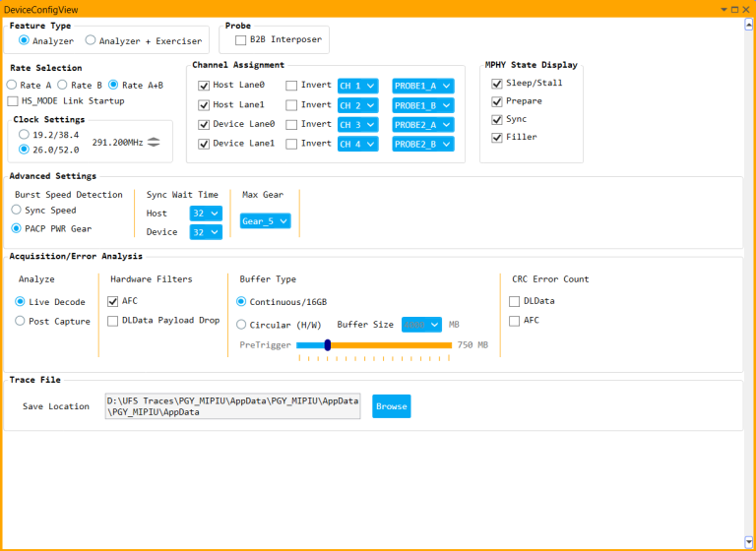Open the CH 4 channel dropdown

357,144
